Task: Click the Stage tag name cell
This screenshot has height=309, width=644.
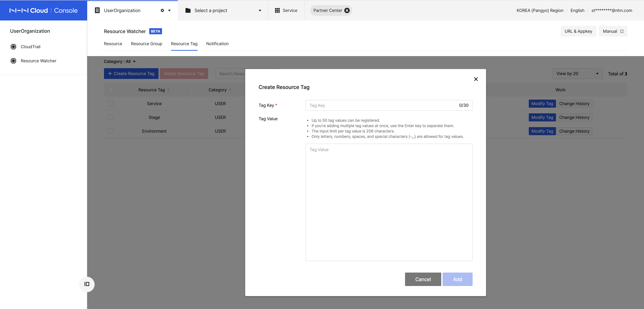Action: pos(154,117)
